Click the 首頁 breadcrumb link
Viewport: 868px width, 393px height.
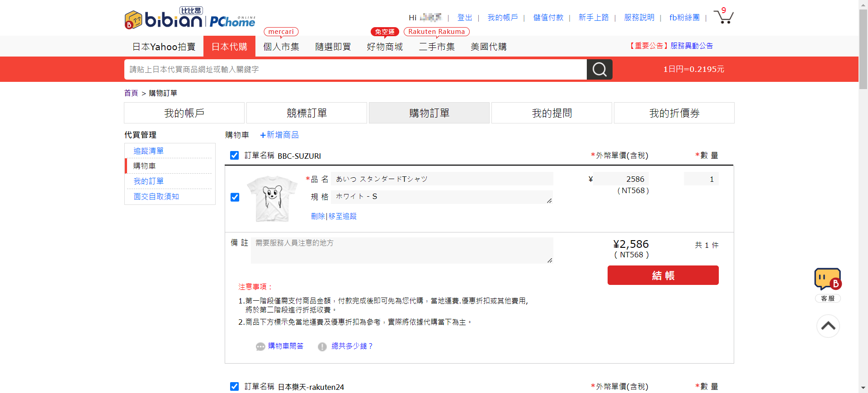coord(131,93)
